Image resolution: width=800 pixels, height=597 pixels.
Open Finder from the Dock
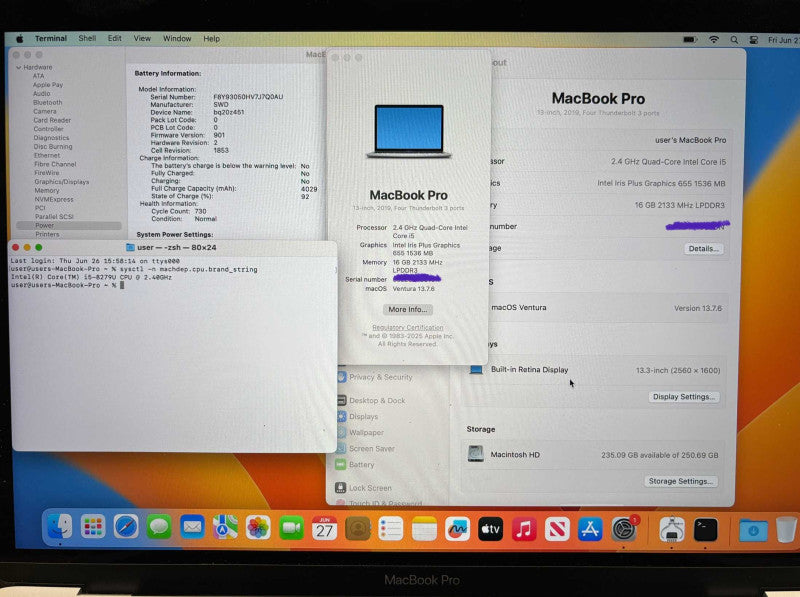(x=60, y=527)
